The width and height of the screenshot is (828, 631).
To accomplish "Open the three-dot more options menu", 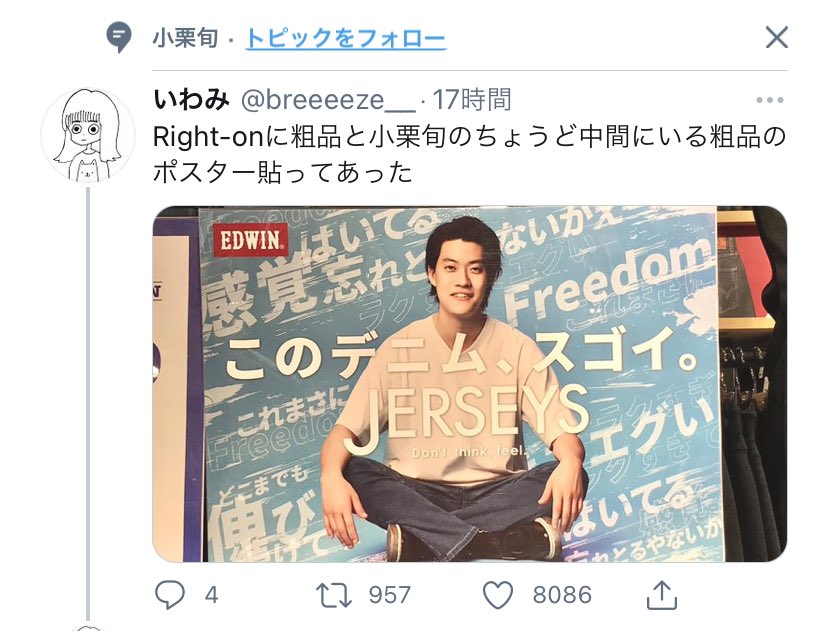I will tap(769, 100).
